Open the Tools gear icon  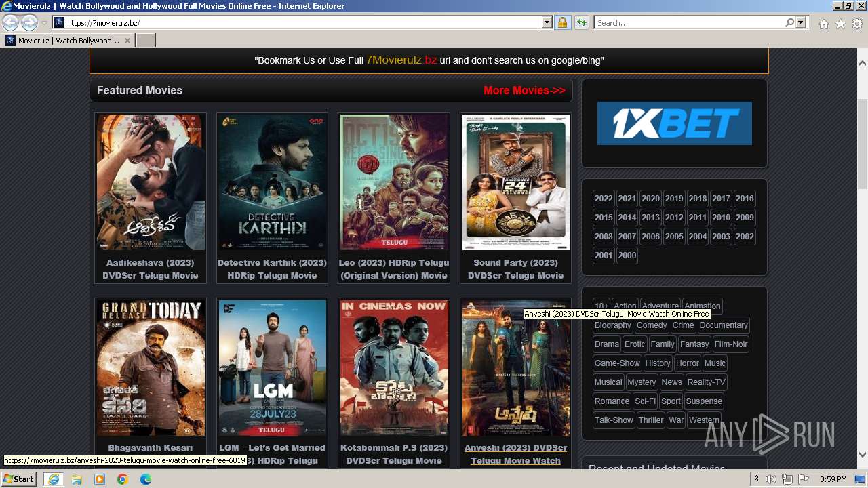[857, 24]
